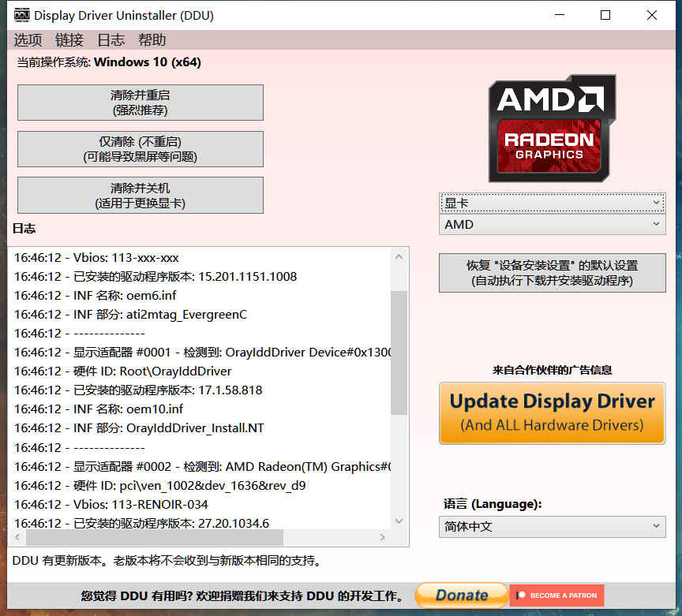Click the log scroll up arrow

(399, 257)
